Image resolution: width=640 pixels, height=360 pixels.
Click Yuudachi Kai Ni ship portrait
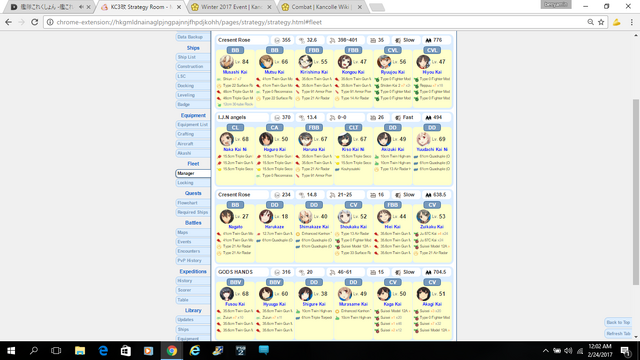[x=423, y=139]
